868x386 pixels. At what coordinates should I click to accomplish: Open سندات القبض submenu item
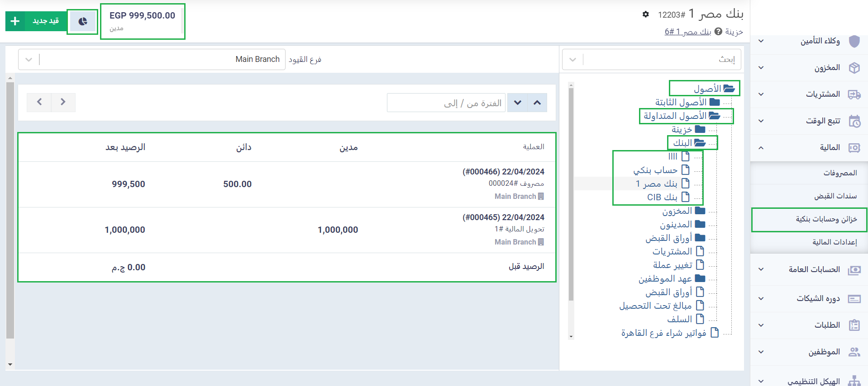809,196
